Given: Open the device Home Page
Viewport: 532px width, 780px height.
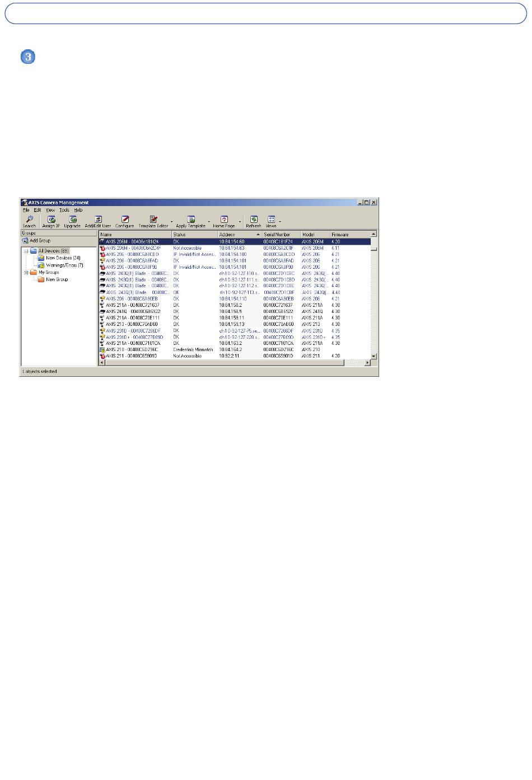Looking at the screenshot, I should pos(224,222).
